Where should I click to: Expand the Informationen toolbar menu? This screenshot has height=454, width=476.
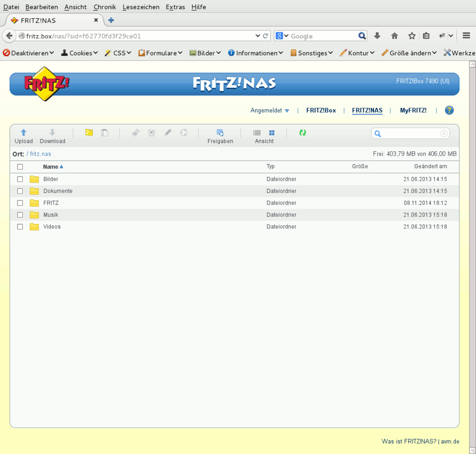255,53
